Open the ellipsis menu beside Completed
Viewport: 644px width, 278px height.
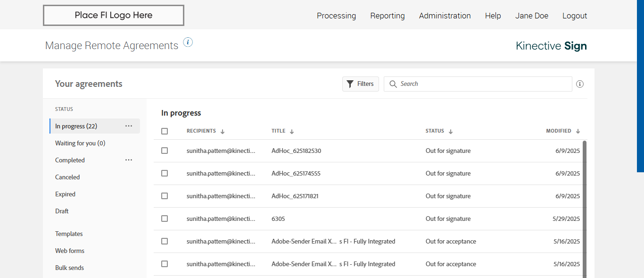[129, 160]
